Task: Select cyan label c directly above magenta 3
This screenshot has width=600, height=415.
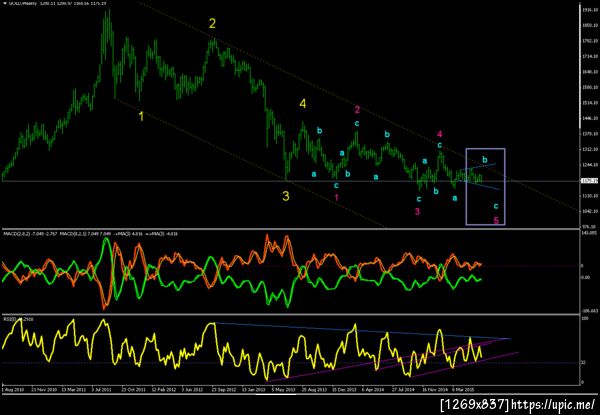Action: point(419,199)
